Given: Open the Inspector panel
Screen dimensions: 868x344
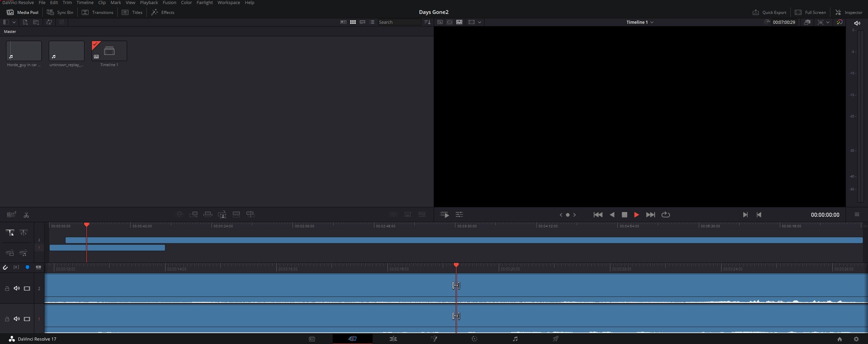Looking at the screenshot, I should click(849, 12).
